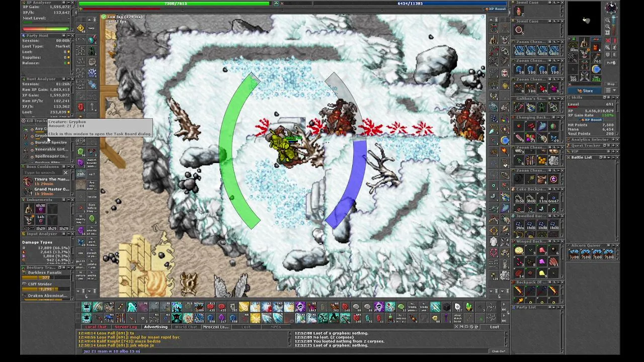Collapse the Skills panel
The height and width of the screenshot is (362, 644).
[x=613, y=97]
